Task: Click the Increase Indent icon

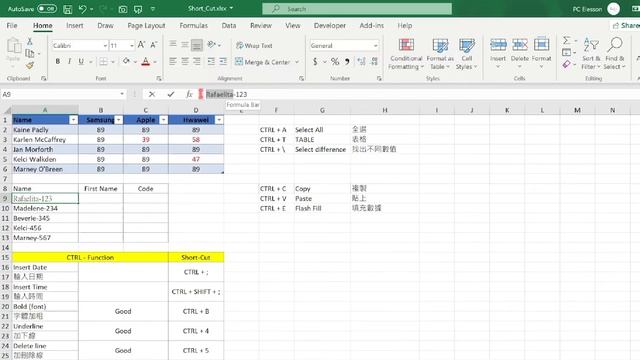Action: (223, 61)
